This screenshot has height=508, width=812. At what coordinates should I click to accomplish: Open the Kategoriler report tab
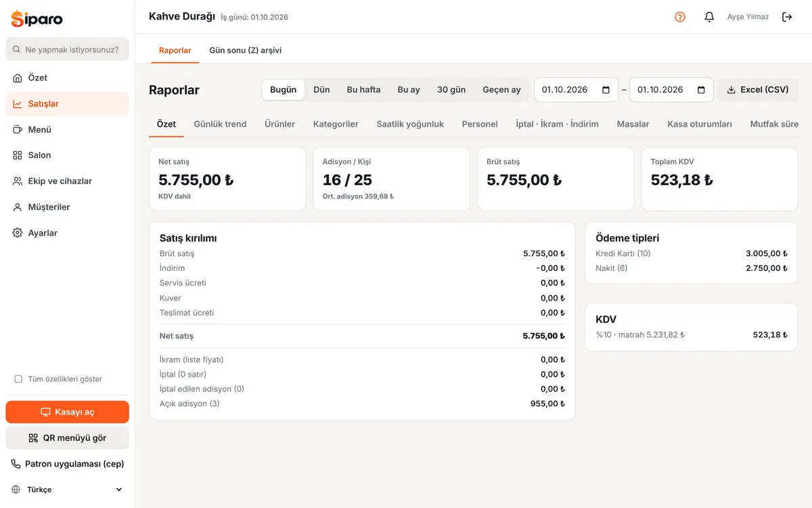click(x=336, y=124)
